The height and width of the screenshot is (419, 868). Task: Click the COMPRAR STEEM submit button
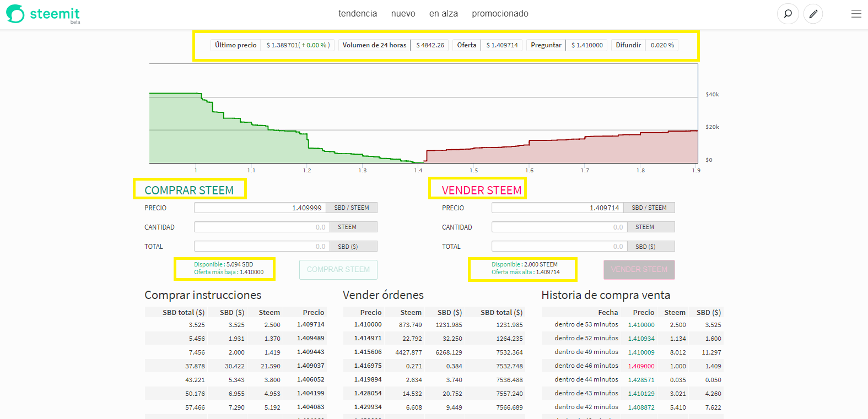pos(338,270)
